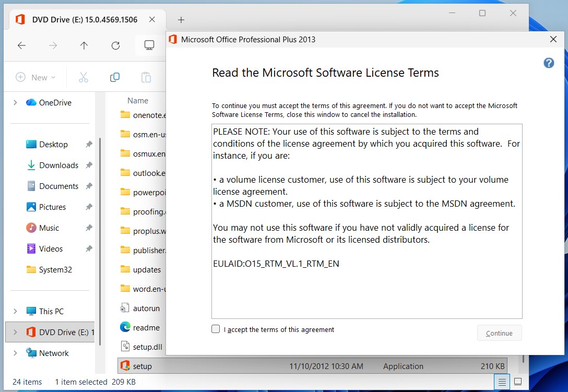The height and width of the screenshot is (392, 568).
Task: Open the New item dropdown
Action: coord(35,77)
